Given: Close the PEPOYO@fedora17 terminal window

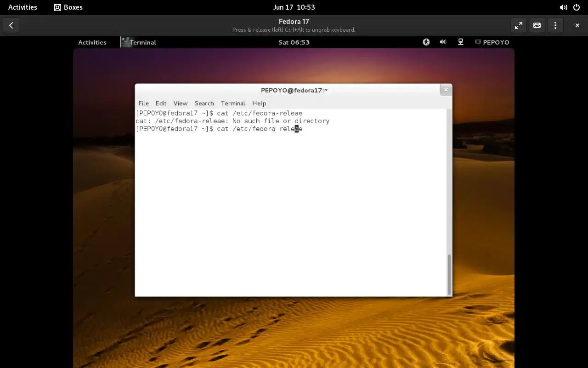Looking at the screenshot, I should tap(446, 90).
